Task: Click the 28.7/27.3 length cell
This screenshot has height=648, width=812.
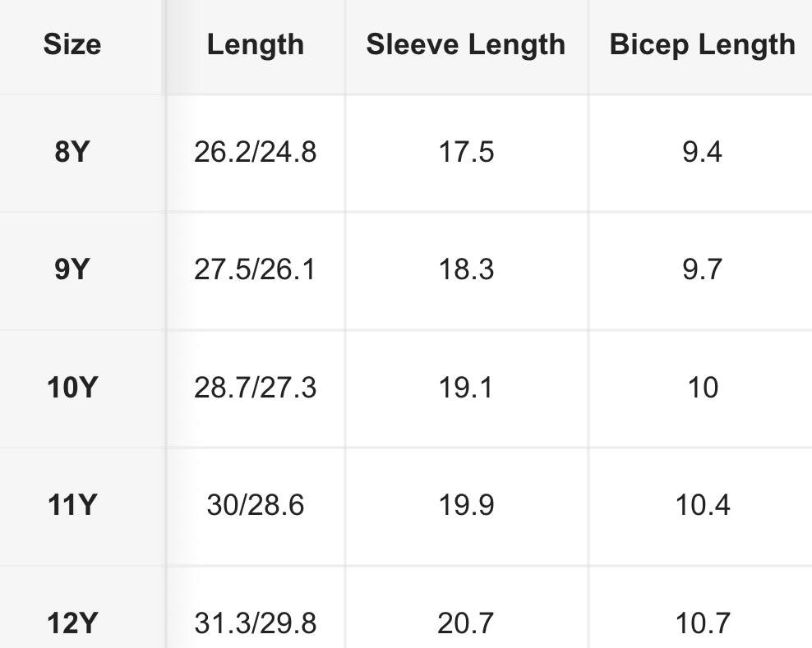Action: pos(255,387)
